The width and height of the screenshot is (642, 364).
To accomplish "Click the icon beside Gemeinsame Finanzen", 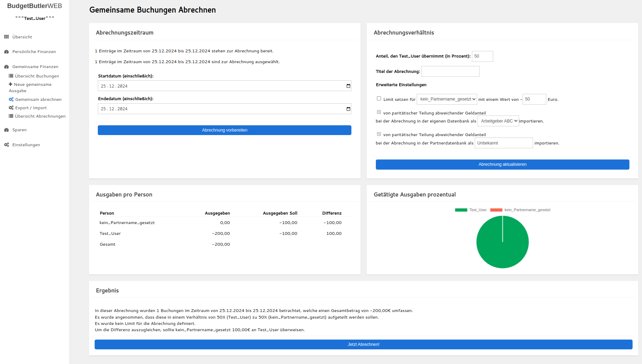I will 6,67.
